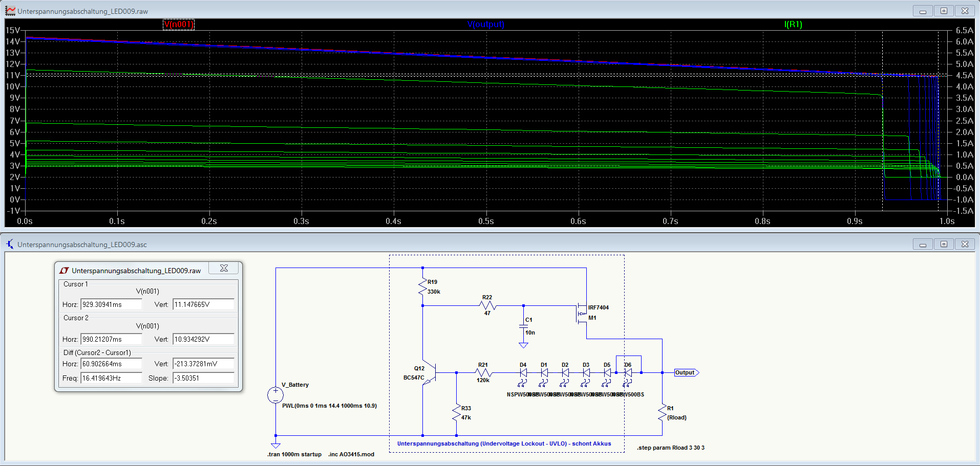This screenshot has height=466, width=980.
Task: Select resistor R19 330k symbol
Action: [x=422, y=286]
